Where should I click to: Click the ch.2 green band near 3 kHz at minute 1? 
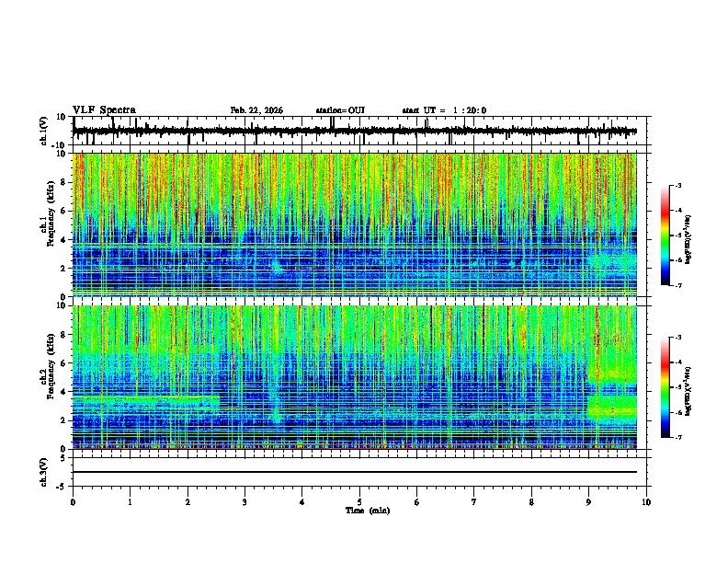146,401
